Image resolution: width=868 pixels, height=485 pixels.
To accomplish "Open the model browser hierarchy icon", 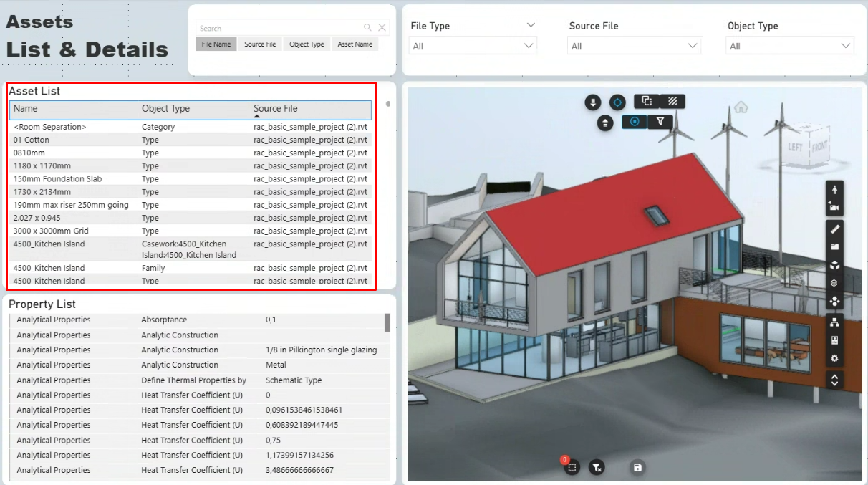I will pos(834,322).
